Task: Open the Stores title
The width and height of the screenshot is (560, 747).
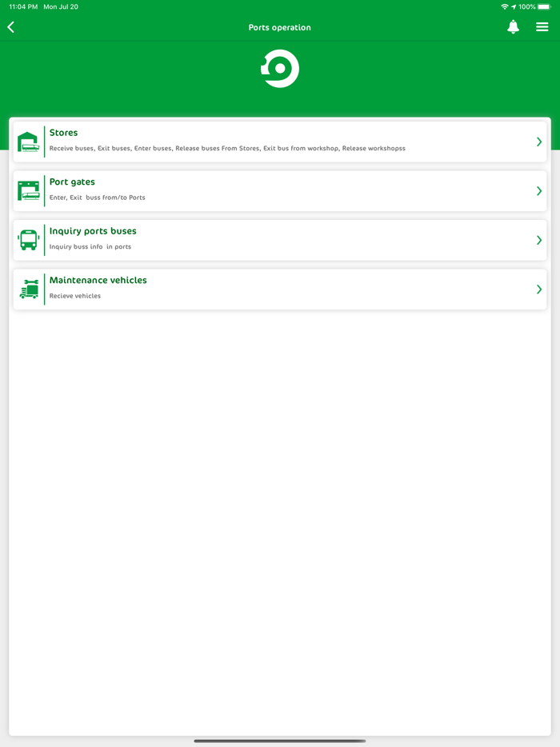Action: [63, 133]
